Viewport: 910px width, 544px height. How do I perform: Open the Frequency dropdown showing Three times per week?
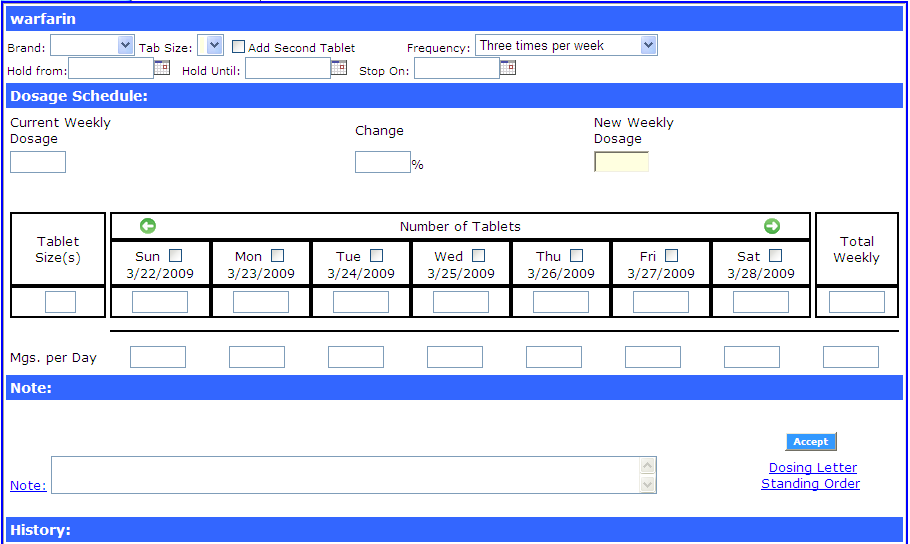coord(566,45)
